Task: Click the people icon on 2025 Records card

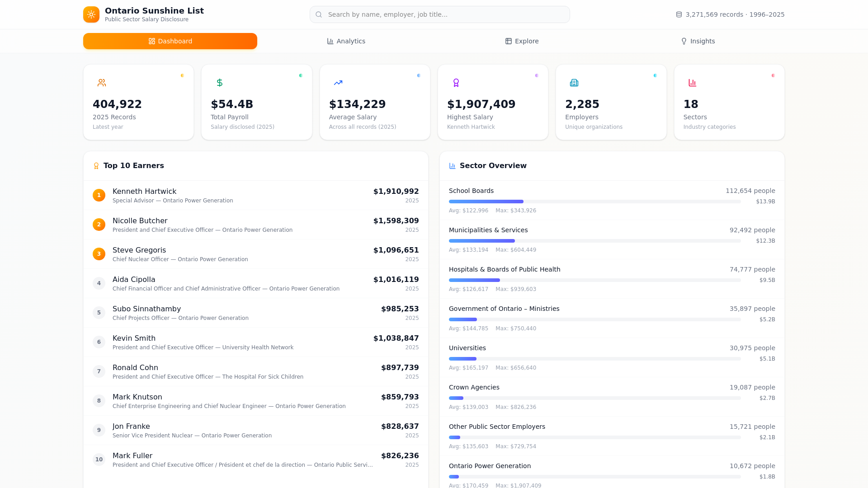Action: coord(102,83)
